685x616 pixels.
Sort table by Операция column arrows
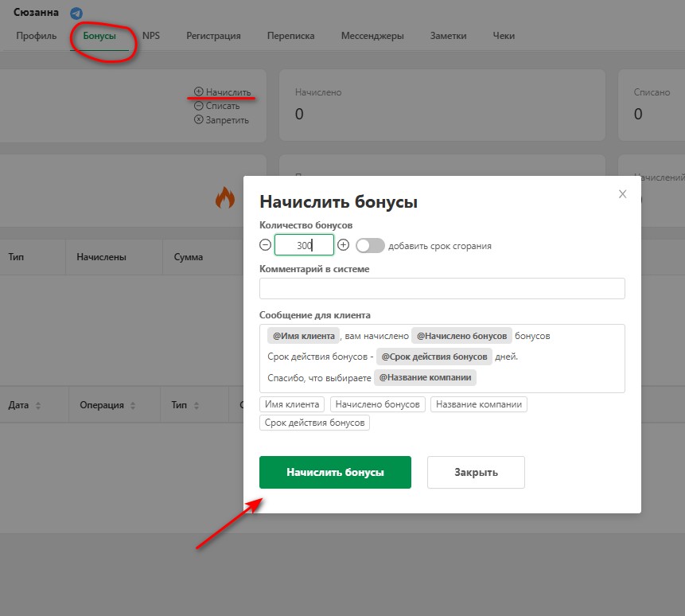click(x=133, y=406)
